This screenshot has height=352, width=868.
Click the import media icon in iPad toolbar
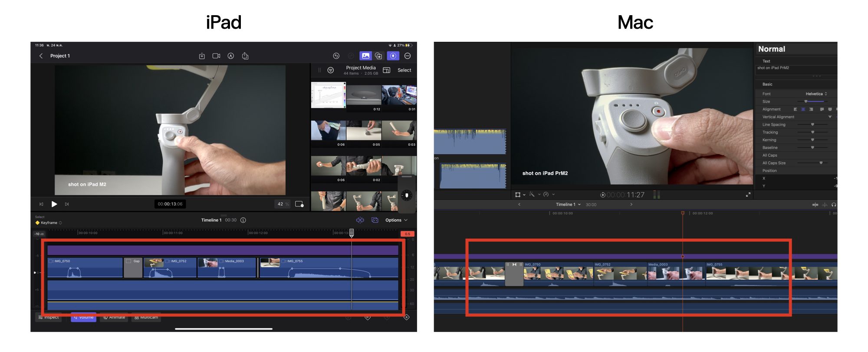pos(202,56)
